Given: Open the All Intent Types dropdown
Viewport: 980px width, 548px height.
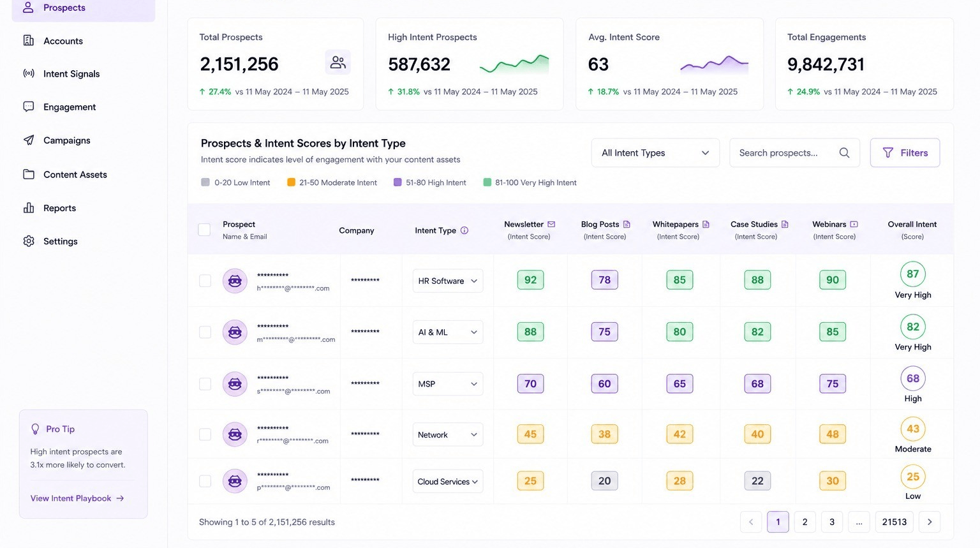Looking at the screenshot, I should [x=655, y=153].
